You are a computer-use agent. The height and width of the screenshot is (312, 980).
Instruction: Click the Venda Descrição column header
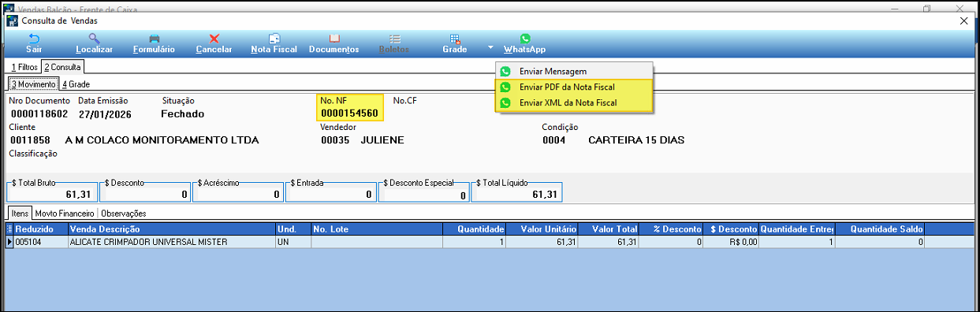172,229
